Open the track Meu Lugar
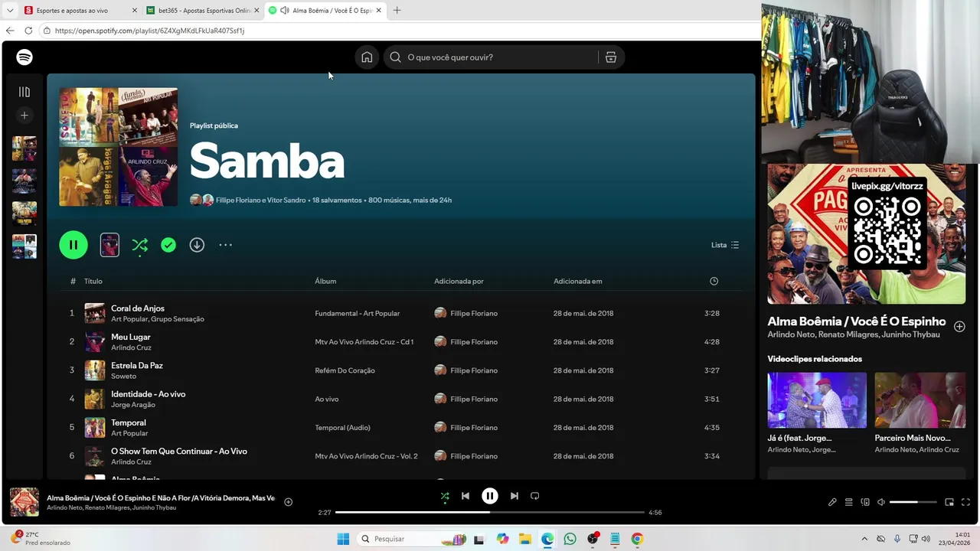980x551 pixels. point(131,337)
